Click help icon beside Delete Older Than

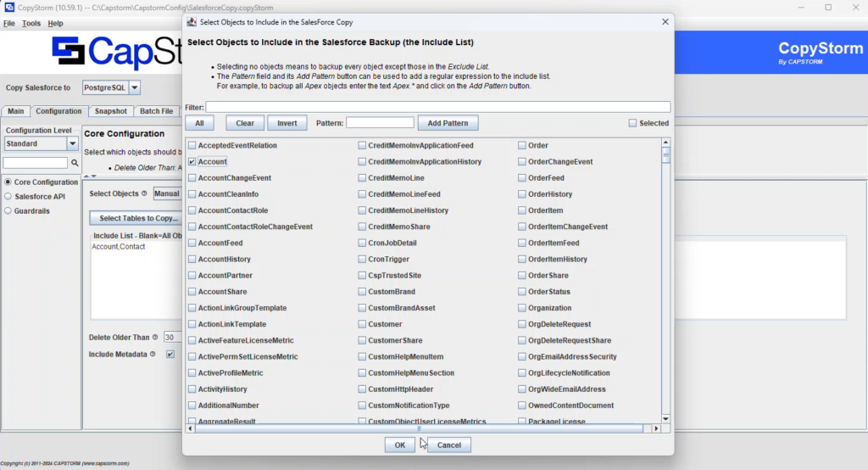[155, 337]
